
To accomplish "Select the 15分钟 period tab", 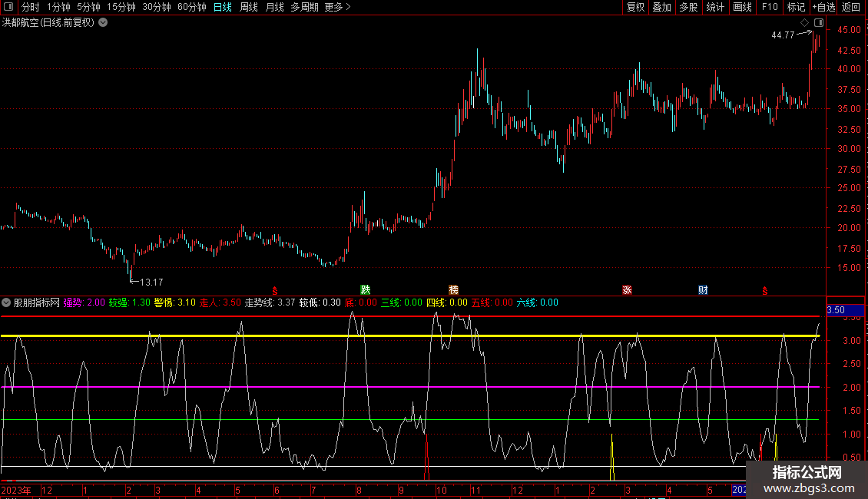I will [x=121, y=7].
